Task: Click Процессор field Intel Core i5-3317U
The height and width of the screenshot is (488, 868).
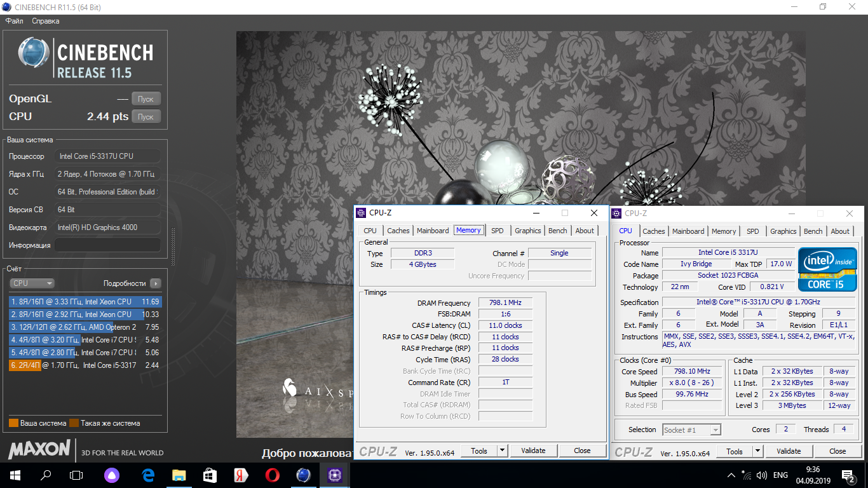Action: pyautogui.click(x=108, y=156)
